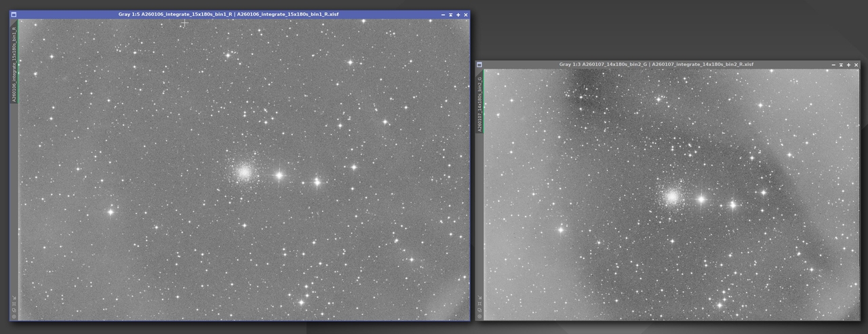Viewport: 868px width, 334px height.
Task: Iconize the A260106 bin1_R image window
Action: [443, 14]
